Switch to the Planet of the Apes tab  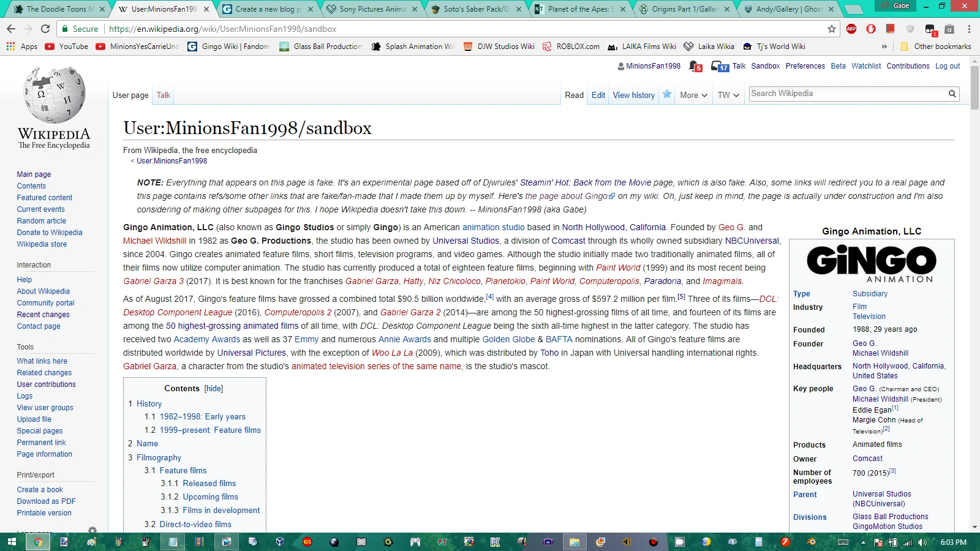[579, 9]
